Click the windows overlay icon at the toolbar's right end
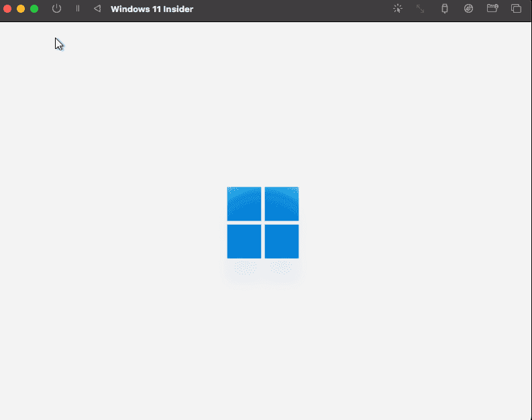 [x=516, y=9]
